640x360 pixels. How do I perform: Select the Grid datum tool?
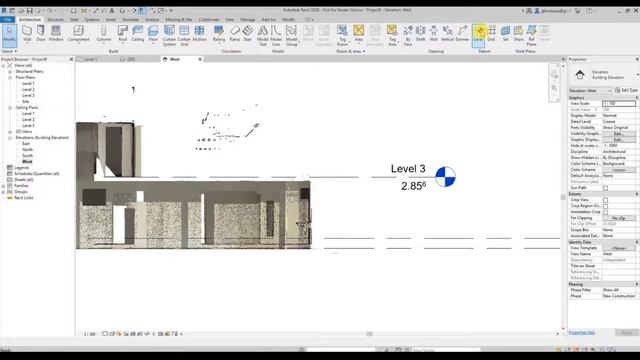tap(491, 33)
